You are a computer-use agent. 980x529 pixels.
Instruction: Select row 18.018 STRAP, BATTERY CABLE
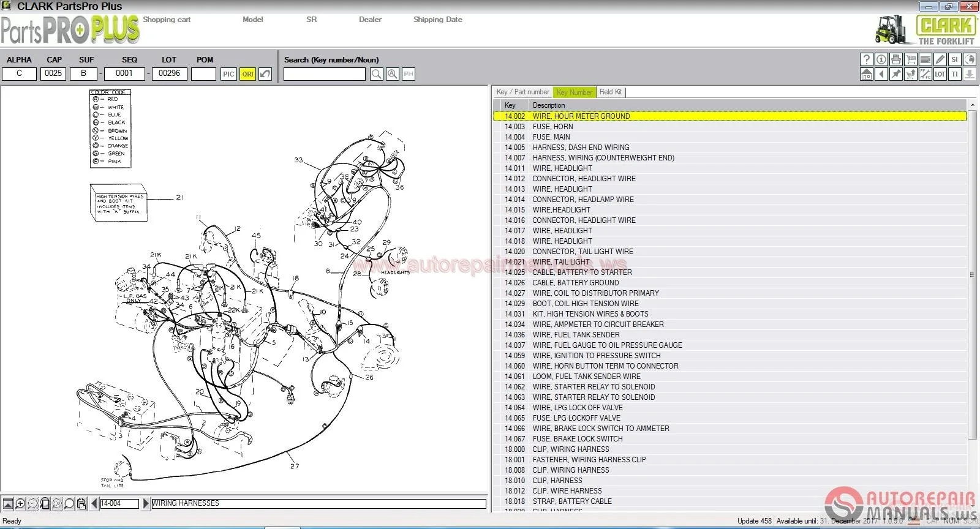[730, 501]
